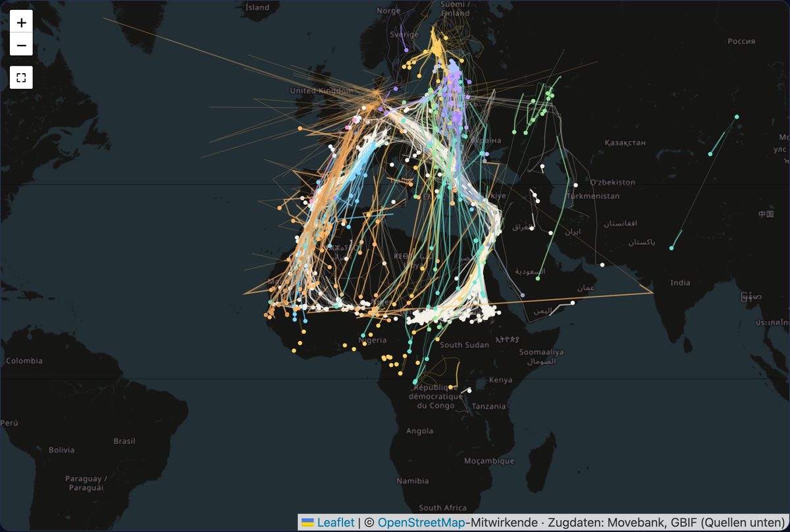Click the Ukraine flag icon beside Leaflet
The image size is (790, 532).
pyautogui.click(x=307, y=523)
